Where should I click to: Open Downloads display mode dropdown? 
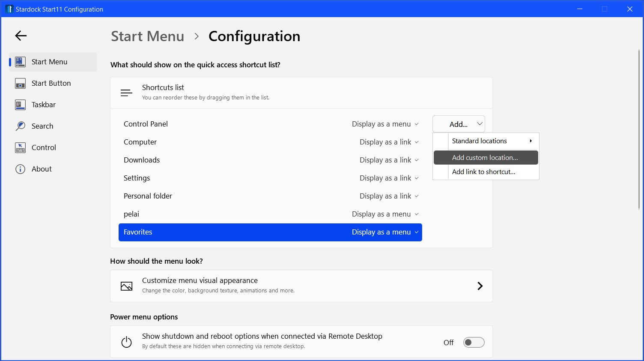(x=389, y=160)
